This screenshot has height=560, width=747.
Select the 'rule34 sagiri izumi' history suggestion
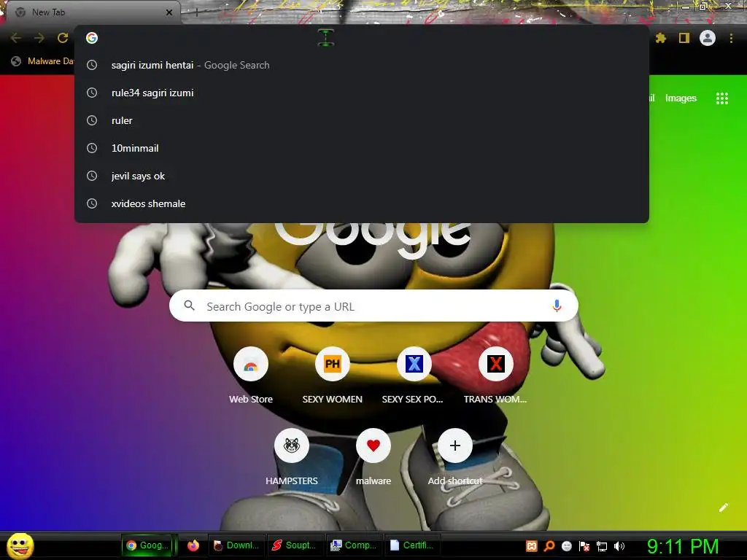point(362,93)
